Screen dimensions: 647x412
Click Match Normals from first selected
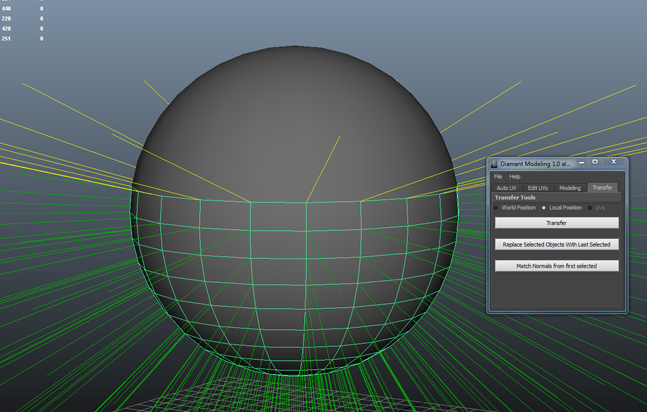(556, 266)
